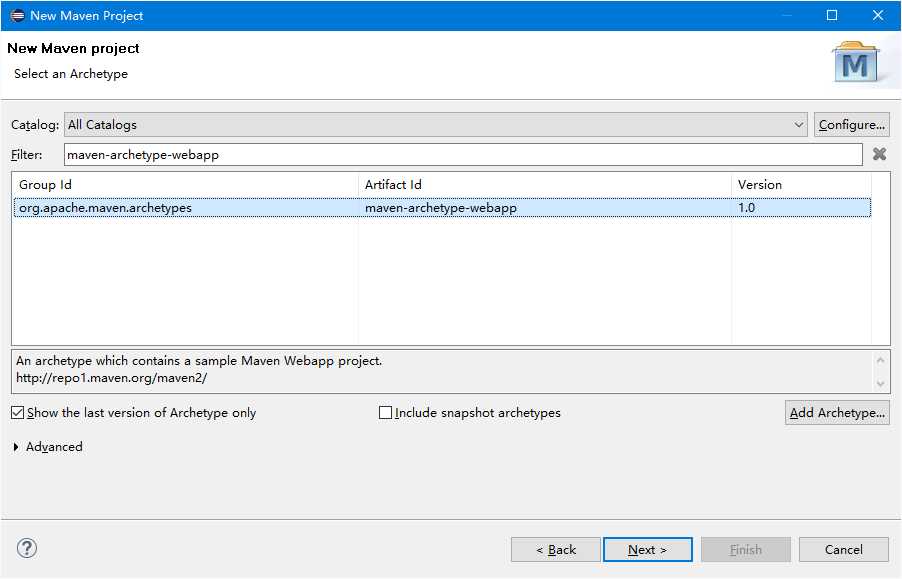902x579 pixels.
Task: Go back with the Back button
Action: [x=556, y=550]
